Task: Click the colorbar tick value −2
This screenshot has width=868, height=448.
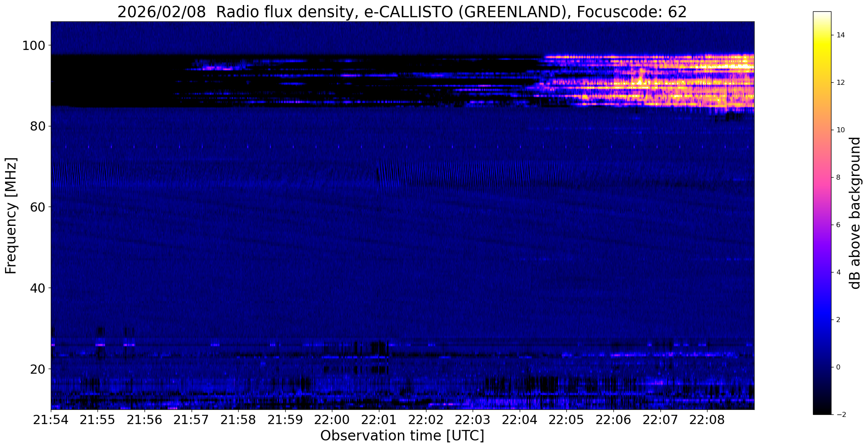Action: click(x=840, y=414)
